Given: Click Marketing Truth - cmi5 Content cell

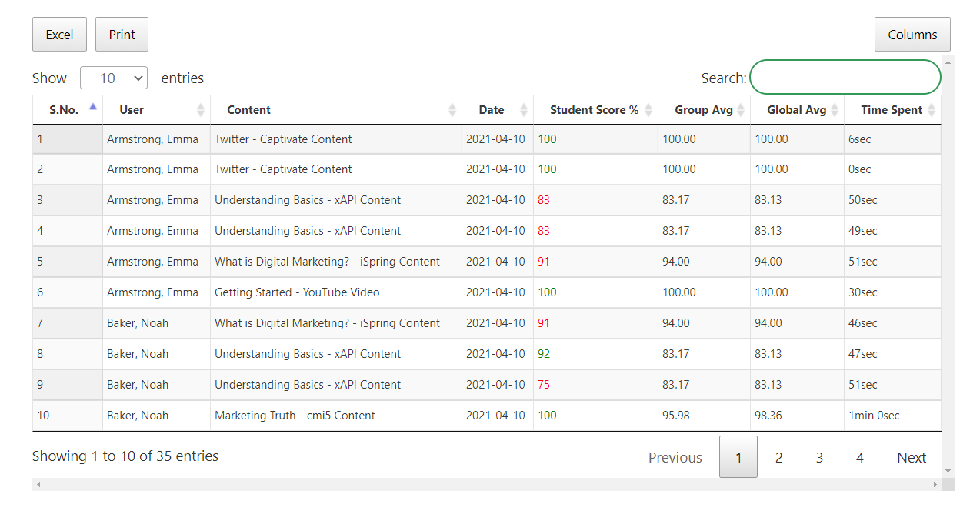Looking at the screenshot, I should pyautogui.click(x=336, y=416).
